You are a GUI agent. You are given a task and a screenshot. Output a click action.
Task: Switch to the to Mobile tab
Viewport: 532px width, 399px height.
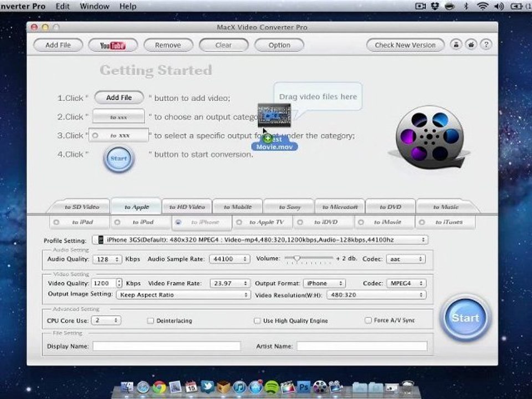[x=238, y=207]
